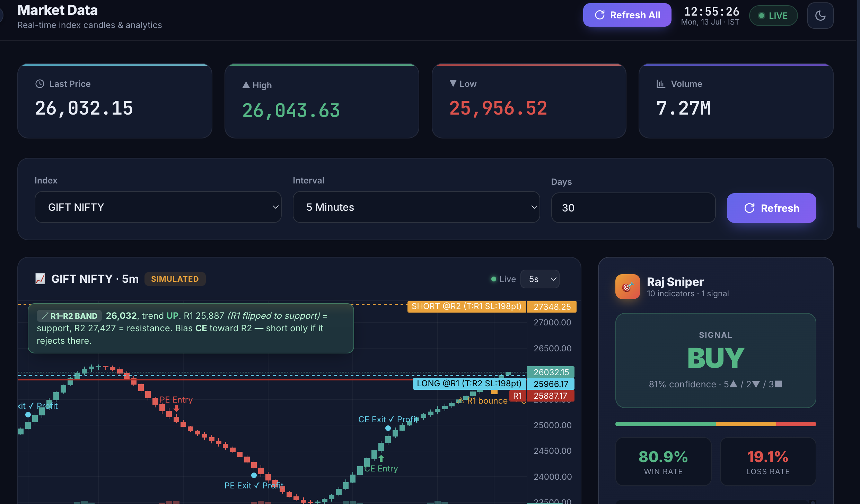Click the SIMULATED badge on the chart header
Viewport: 860px width, 504px height.
coord(175,279)
